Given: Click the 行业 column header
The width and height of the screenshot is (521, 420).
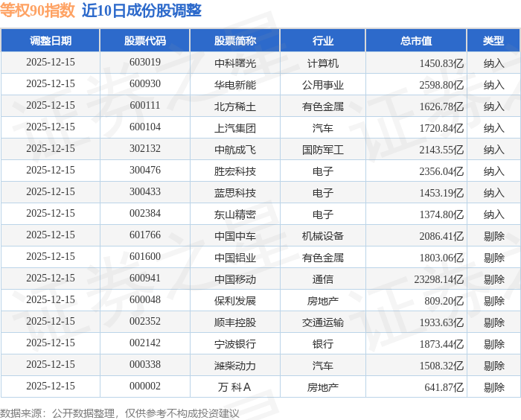Looking at the screenshot, I should point(322,40).
